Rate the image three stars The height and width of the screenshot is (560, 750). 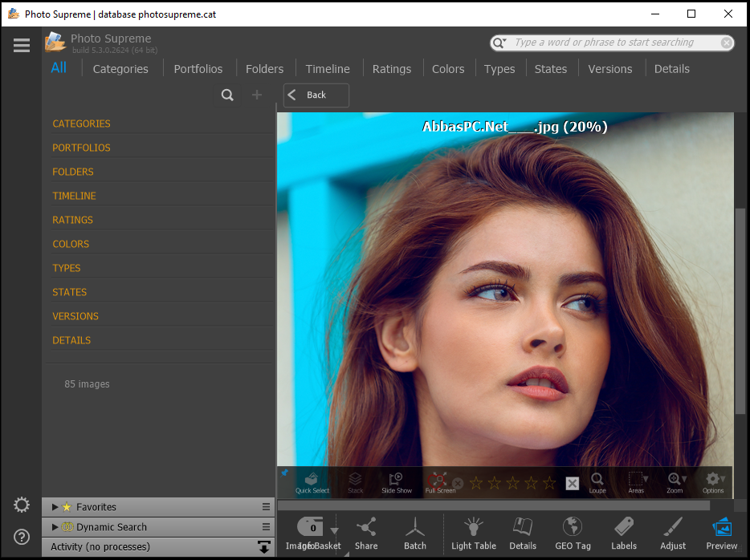[x=513, y=483]
